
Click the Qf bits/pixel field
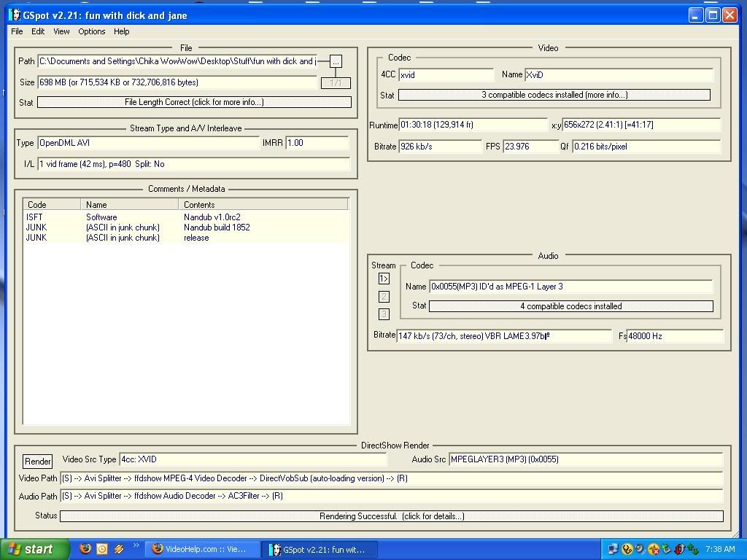pyautogui.click(x=646, y=147)
